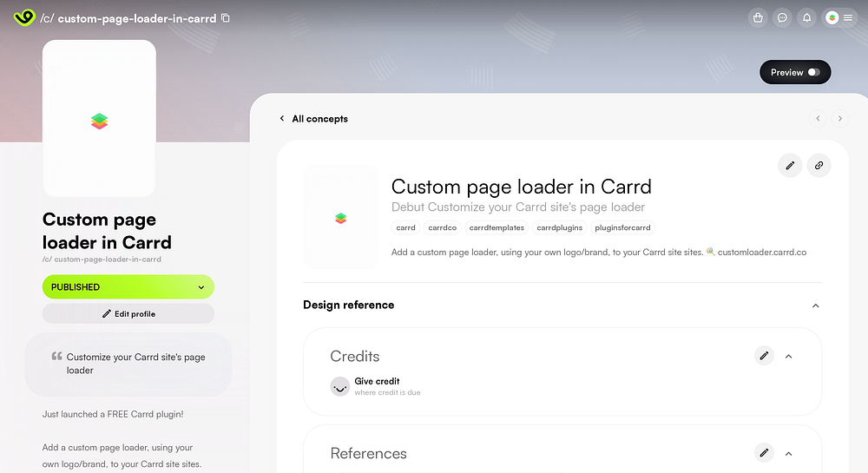Edit the References section
The image size is (868, 473).
[x=764, y=453]
